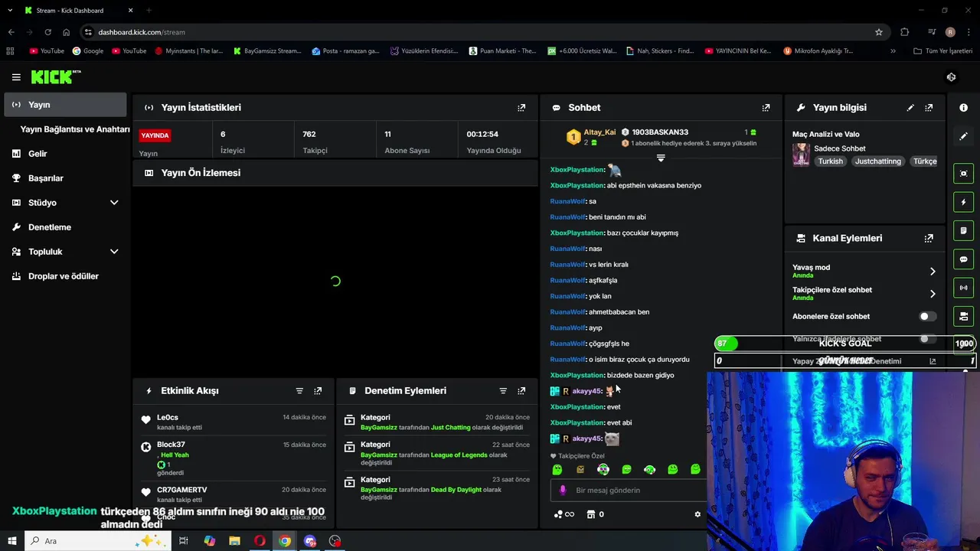980x551 pixels.
Task: Click Altay_Kai in chat leaderboard
Action: pos(599,132)
